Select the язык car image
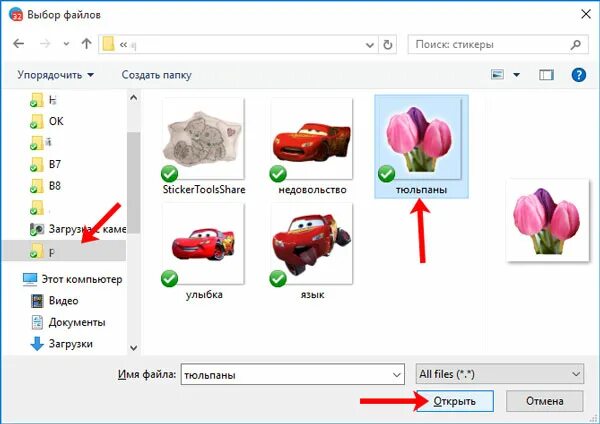 click(312, 251)
